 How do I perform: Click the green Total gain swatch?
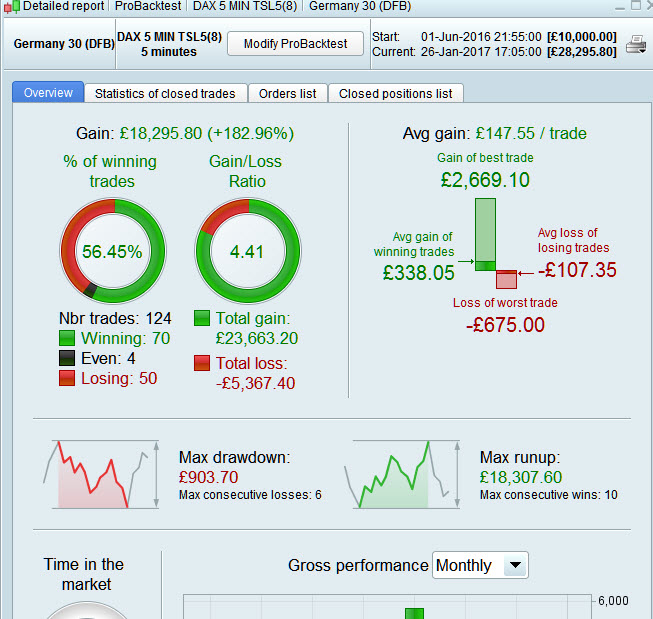click(x=202, y=318)
